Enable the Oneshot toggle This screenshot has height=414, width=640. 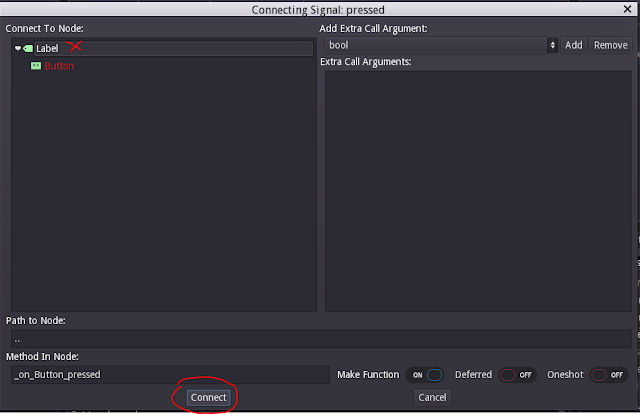point(609,375)
